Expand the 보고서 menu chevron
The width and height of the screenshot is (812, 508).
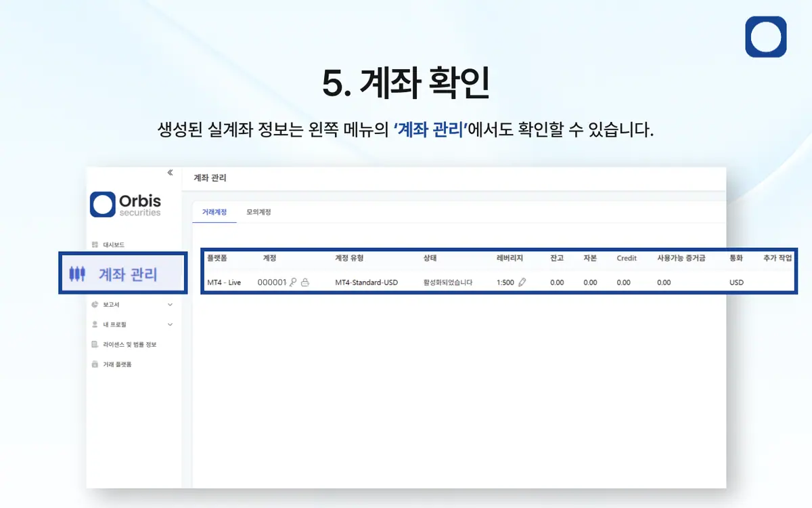(x=170, y=305)
